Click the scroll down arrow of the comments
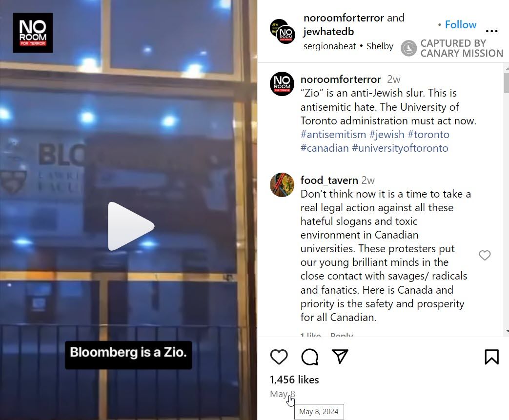Screen dimensions: 509x420 point(507,331)
